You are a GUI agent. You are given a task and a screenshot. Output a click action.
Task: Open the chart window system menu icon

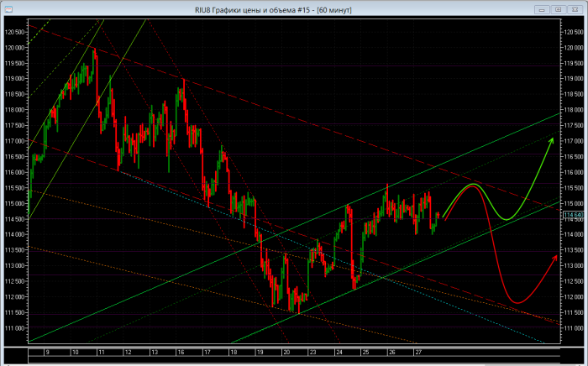point(8,9)
